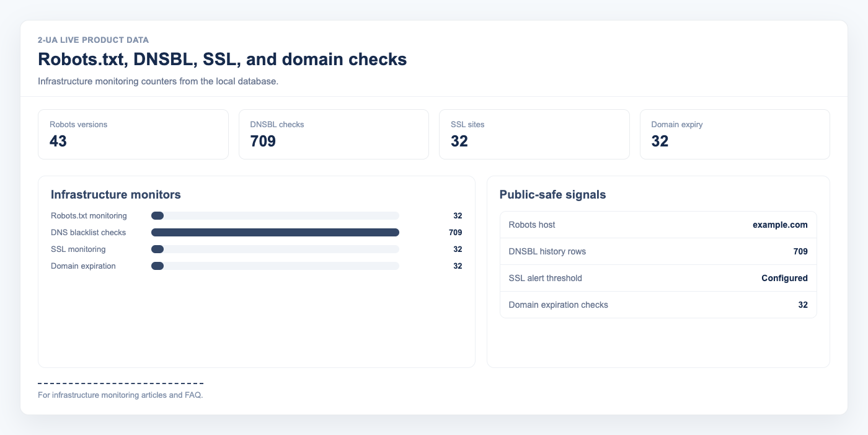Click the 'Domain expiration checks' row label
Screen dimensions: 868x435
pyautogui.click(x=558, y=305)
